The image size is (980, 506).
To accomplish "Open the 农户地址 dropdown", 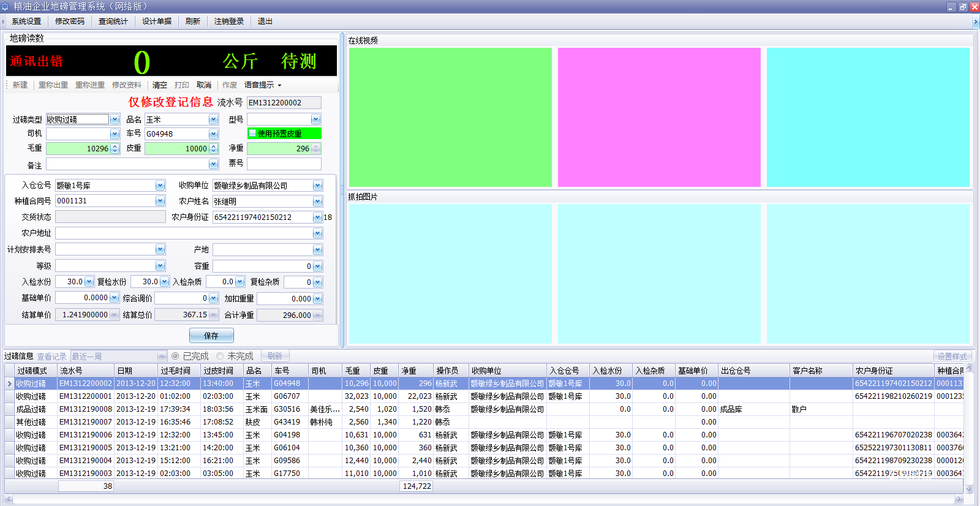I will (x=317, y=233).
